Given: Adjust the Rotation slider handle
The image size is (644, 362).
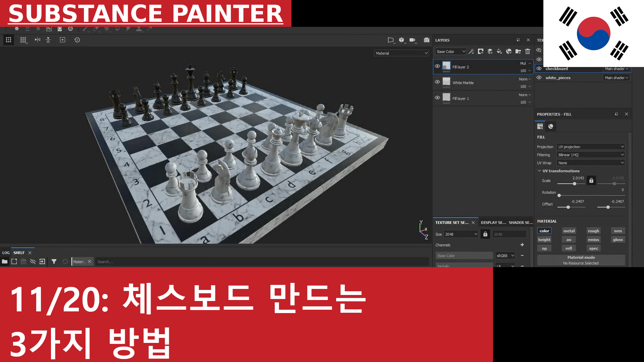Looking at the screenshot, I should 559,195.
